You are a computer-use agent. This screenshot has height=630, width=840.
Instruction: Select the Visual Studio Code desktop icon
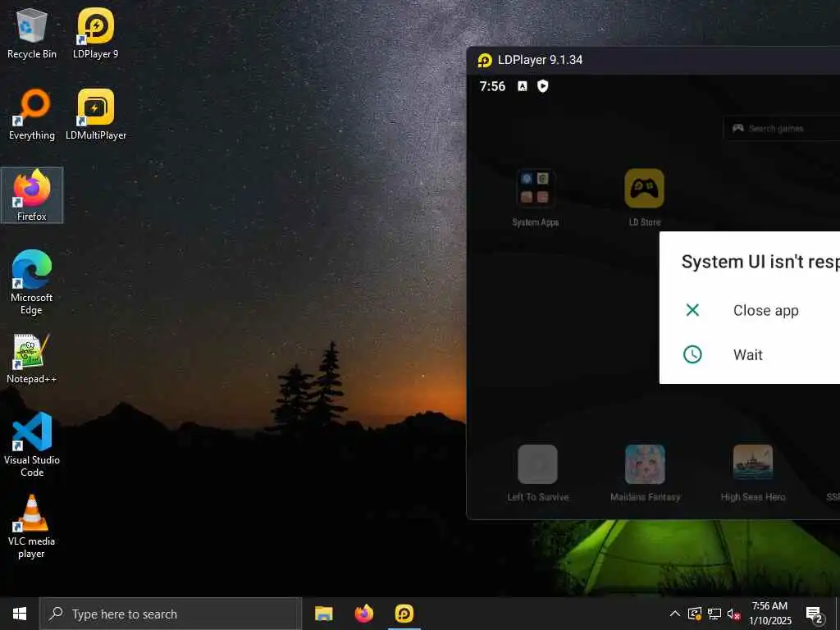pos(32,445)
